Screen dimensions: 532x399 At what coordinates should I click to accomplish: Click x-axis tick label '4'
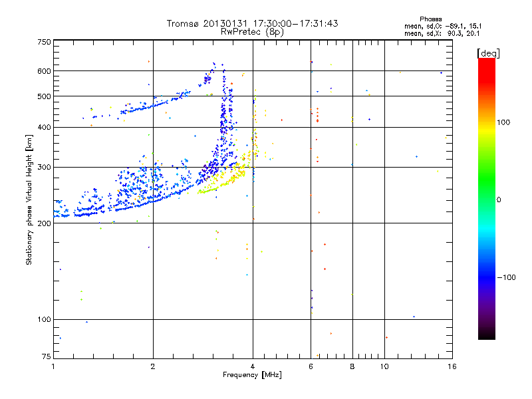[x=253, y=366]
